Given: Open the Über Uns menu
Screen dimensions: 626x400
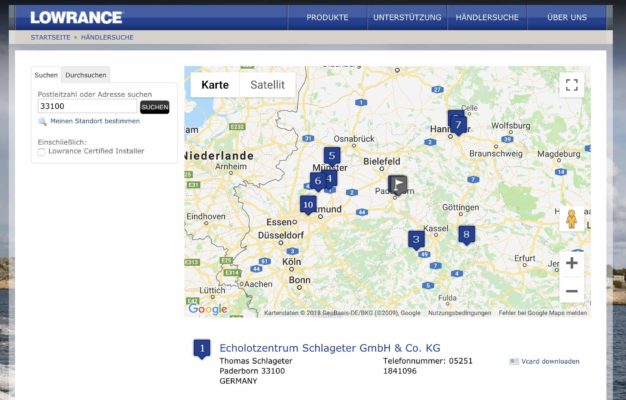Looking at the screenshot, I should point(567,18).
